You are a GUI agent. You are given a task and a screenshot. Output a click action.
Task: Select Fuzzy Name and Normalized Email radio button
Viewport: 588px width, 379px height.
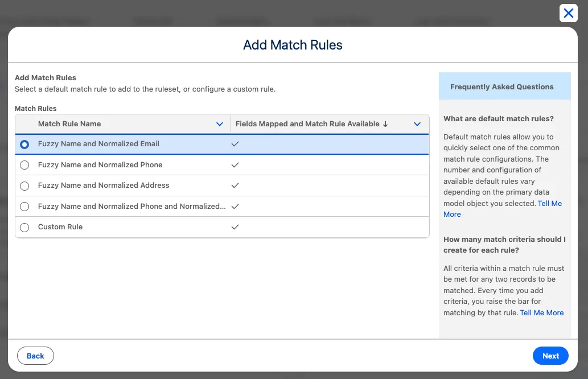click(24, 145)
